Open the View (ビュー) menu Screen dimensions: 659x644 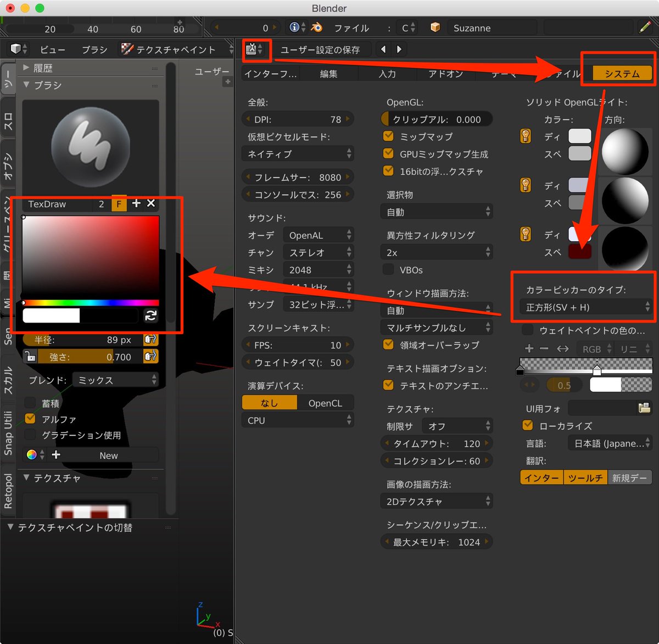[53, 49]
